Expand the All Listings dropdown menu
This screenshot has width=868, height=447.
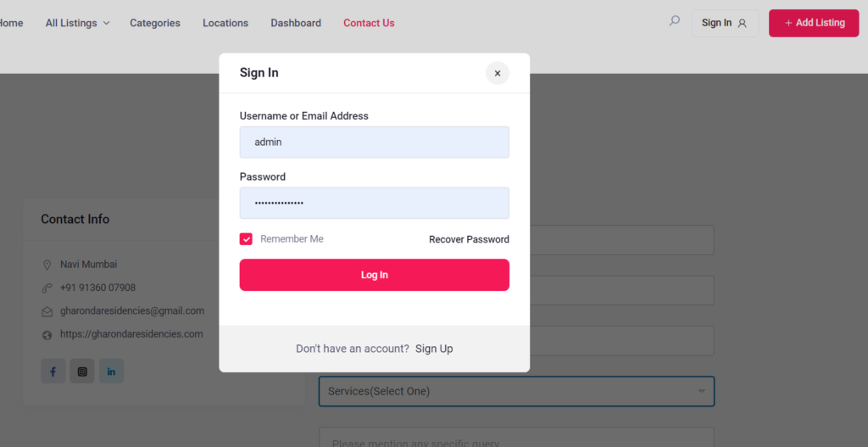pos(77,23)
